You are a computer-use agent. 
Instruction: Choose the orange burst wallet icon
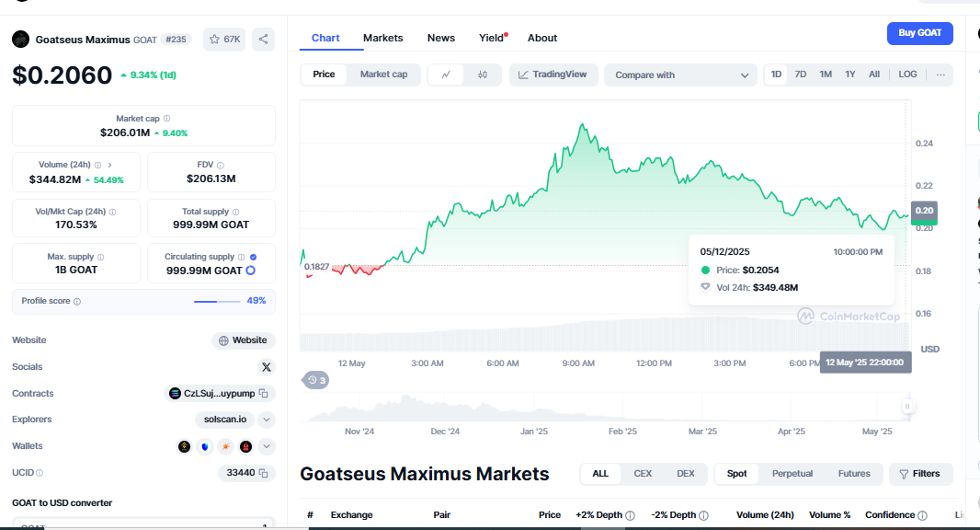pos(225,447)
